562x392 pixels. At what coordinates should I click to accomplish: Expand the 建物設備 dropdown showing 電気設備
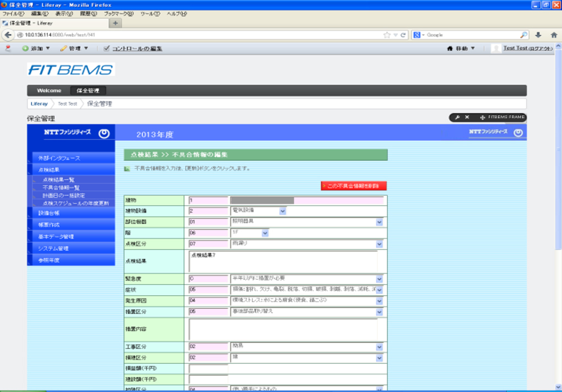pos(282,210)
